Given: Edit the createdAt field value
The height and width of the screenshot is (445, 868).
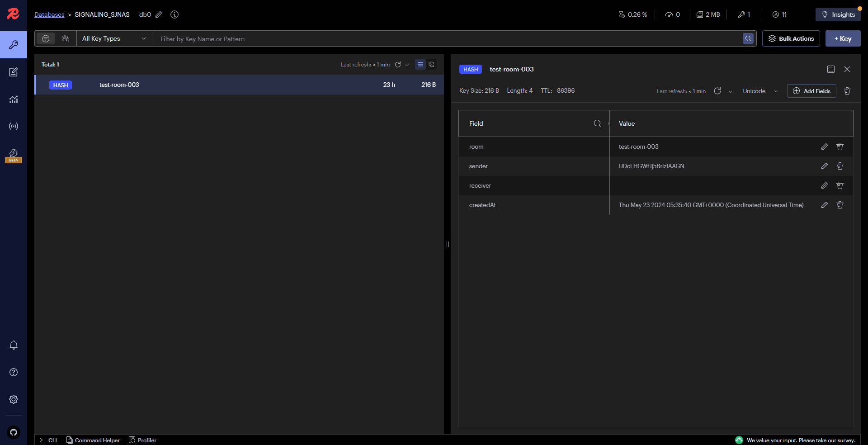Looking at the screenshot, I should coord(824,205).
